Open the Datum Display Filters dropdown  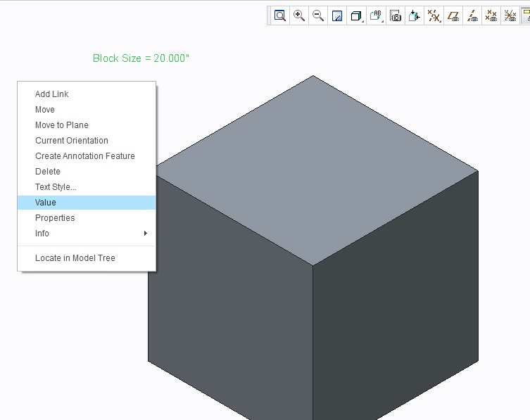click(434, 15)
